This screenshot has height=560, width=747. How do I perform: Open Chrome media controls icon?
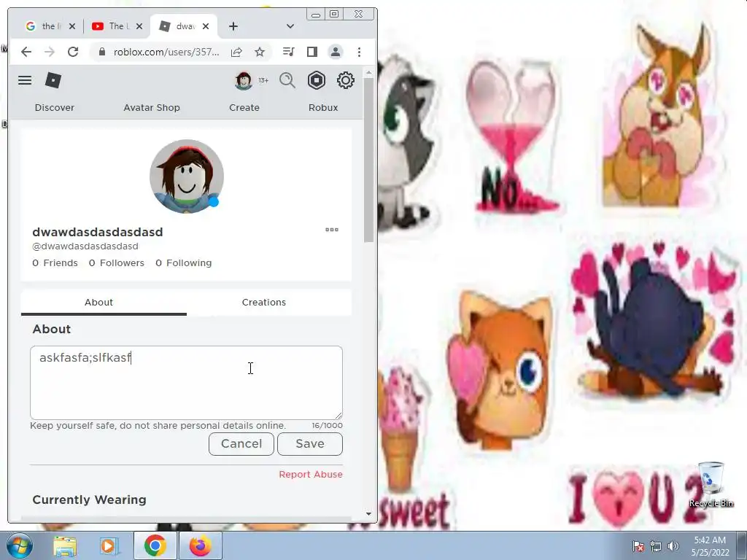pos(288,52)
